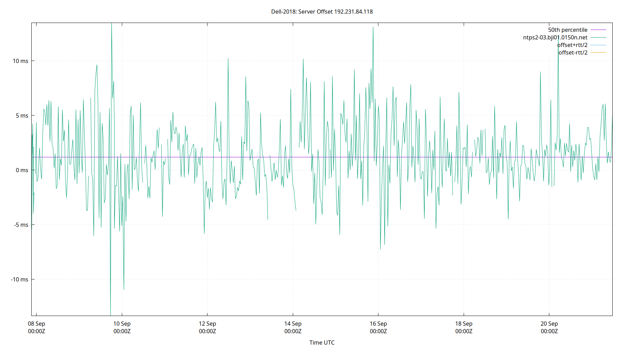Viewport: 644px width, 348px height.
Task: Click the '5 ms' y-axis label
Action: (x=22, y=116)
